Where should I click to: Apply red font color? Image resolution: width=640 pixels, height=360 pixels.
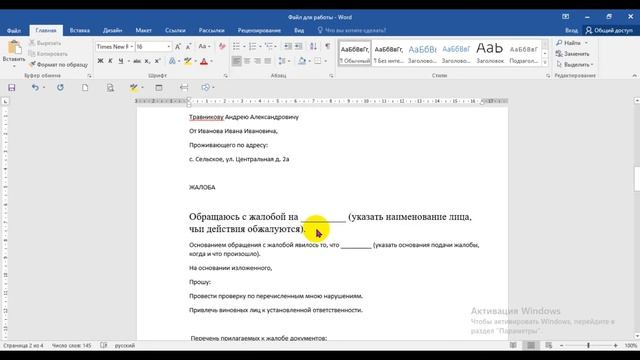click(204, 61)
